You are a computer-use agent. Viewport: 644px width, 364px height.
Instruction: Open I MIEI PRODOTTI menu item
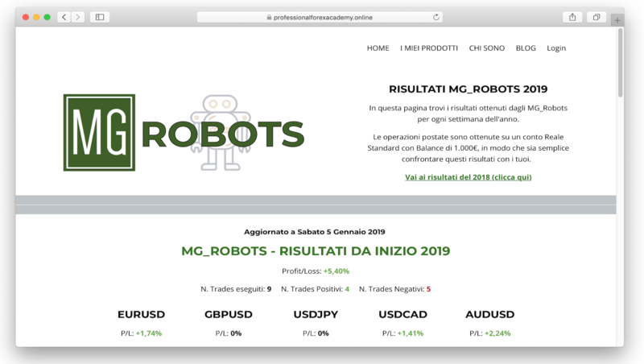(429, 48)
